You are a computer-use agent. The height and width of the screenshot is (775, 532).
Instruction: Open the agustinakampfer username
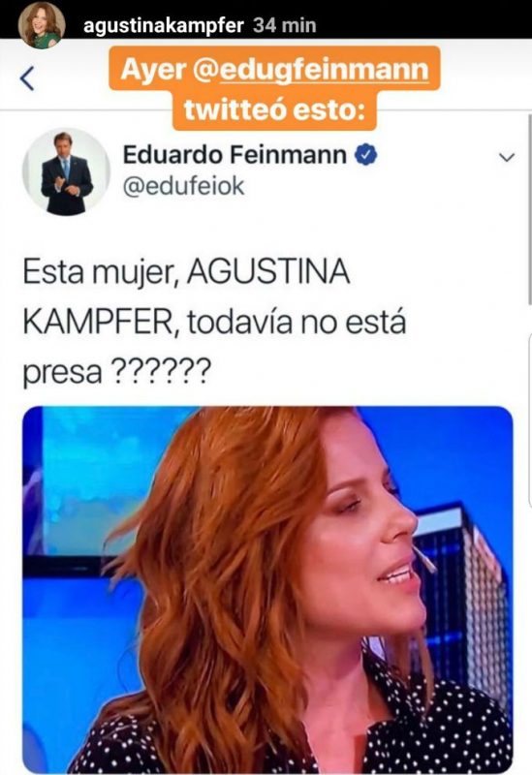(163, 25)
